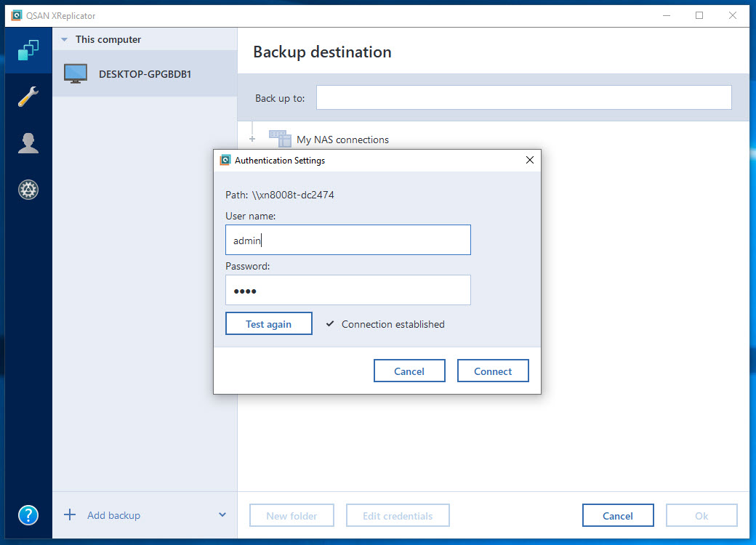Focus the User name field

pyautogui.click(x=348, y=240)
